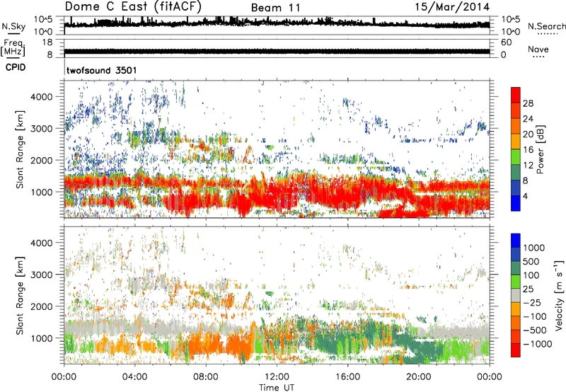The height and width of the screenshot is (392, 566).
Task: Pick the 16–20 dB yellow power swatch
Action: pyautogui.click(x=516, y=142)
